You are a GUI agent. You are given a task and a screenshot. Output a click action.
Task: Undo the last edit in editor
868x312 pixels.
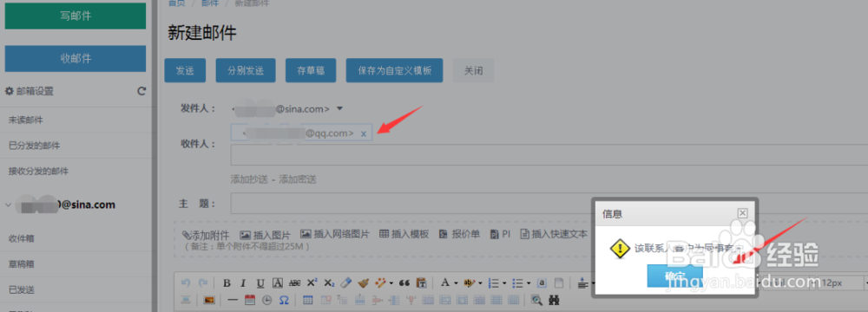pyautogui.click(x=186, y=283)
